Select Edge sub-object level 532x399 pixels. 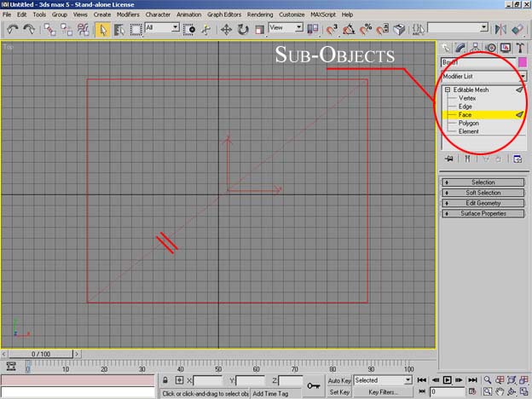pyautogui.click(x=465, y=107)
